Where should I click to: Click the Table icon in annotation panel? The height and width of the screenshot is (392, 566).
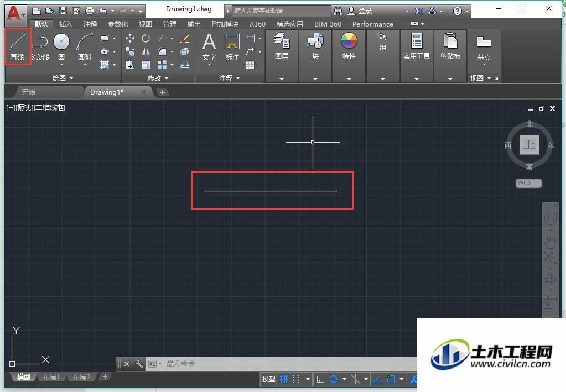250,65
